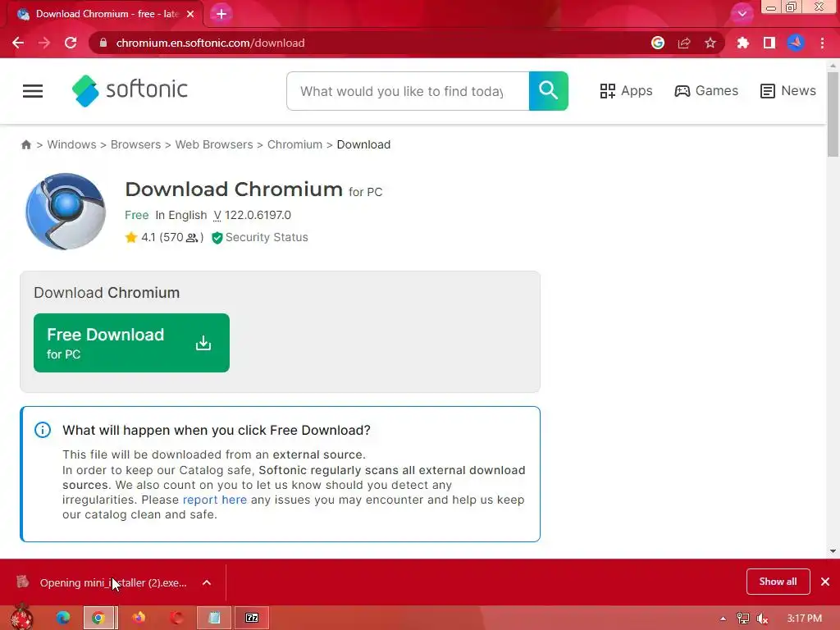This screenshot has height=630, width=840.
Task: Open Windows breadcrumb link
Action: click(72, 144)
